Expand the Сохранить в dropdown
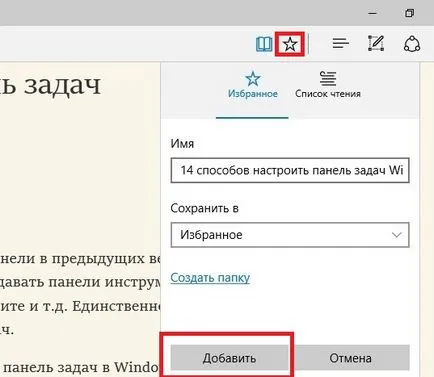 pos(290,235)
